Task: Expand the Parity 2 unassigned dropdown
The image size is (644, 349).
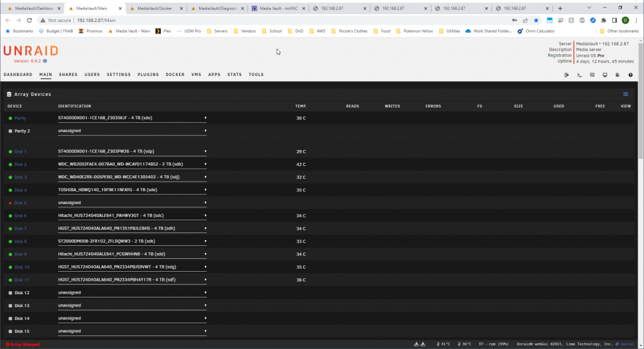Action: [132, 131]
